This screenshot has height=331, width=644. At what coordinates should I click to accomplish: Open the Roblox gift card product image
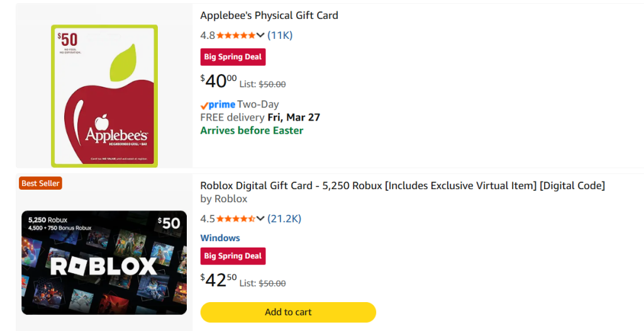(104, 262)
